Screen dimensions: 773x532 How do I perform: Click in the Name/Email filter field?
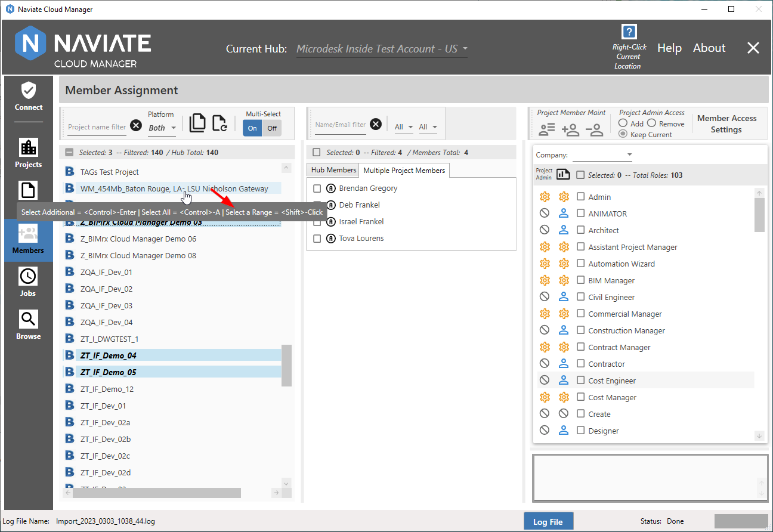(x=341, y=125)
